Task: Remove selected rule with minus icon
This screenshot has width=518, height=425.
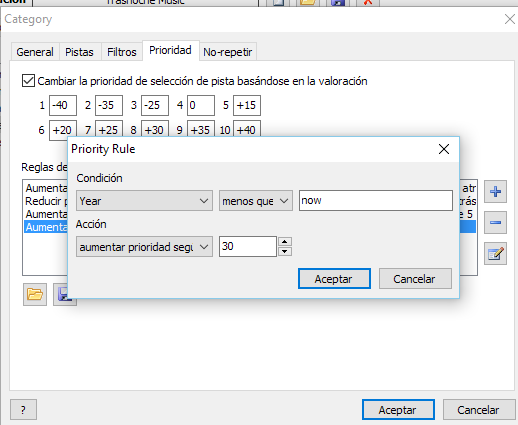Action: point(495,222)
